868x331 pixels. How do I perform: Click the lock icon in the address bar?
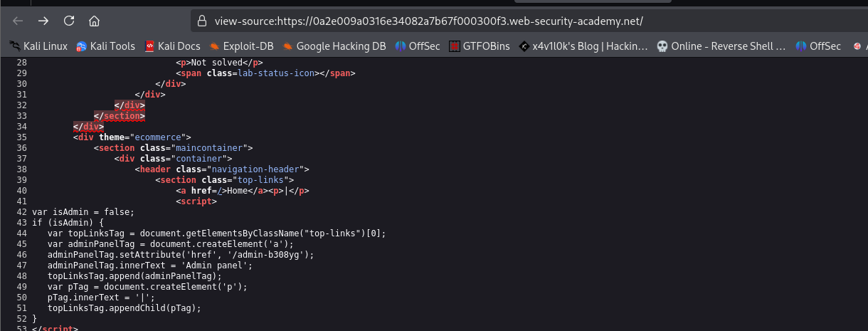pos(201,21)
